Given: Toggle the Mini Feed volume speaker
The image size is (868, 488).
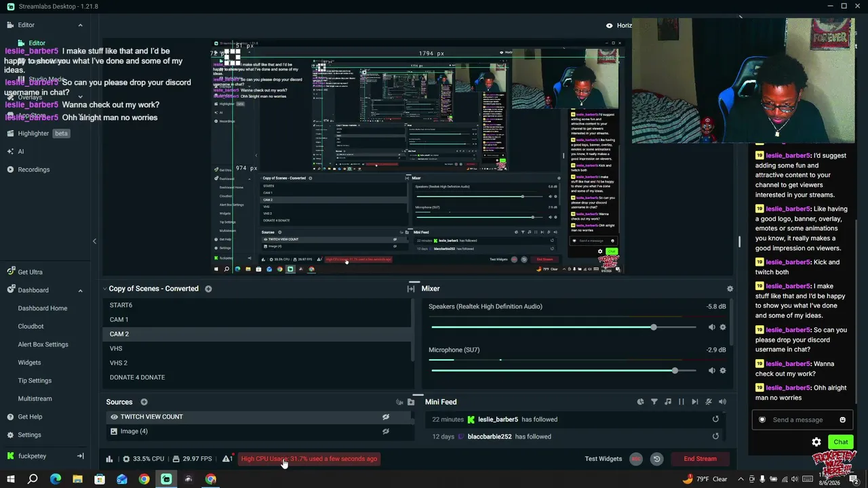Looking at the screenshot, I should pos(722,402).
